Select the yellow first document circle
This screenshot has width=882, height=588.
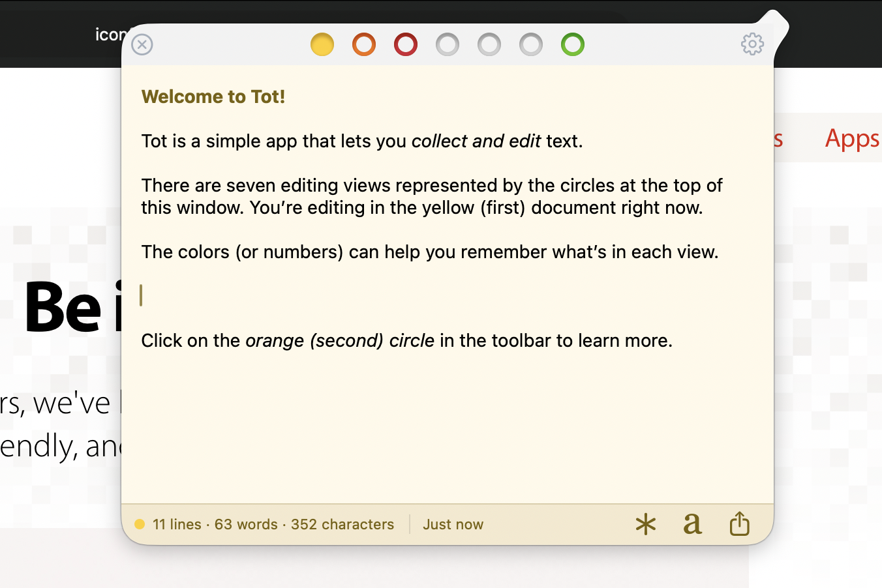tap(322, 44)
